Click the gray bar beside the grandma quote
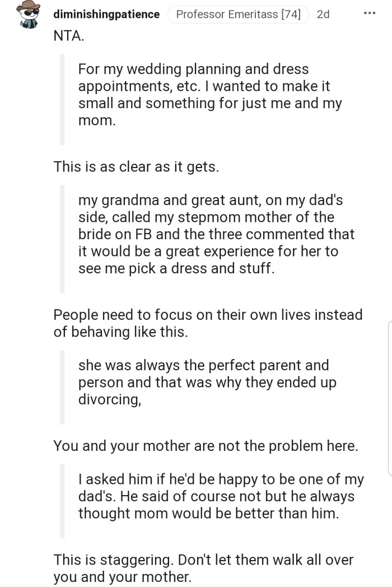 pyautogui.click(x=62, y=239)
